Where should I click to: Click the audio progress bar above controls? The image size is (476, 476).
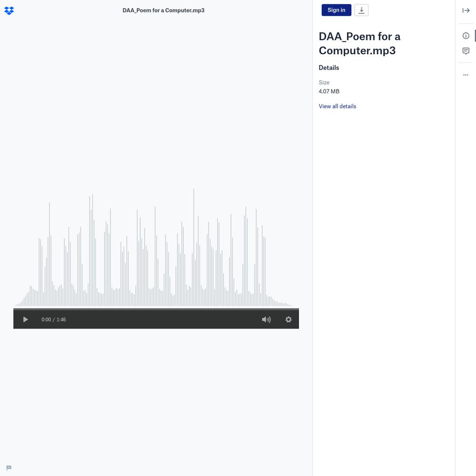coord(156,309)
